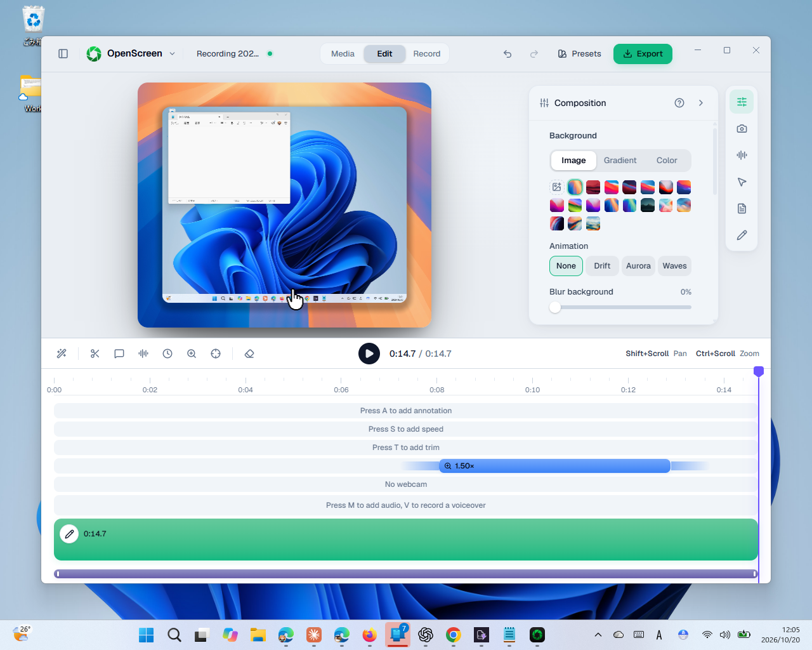
Task: Choose the red wave background swatch
Action: tap(593, 187)
